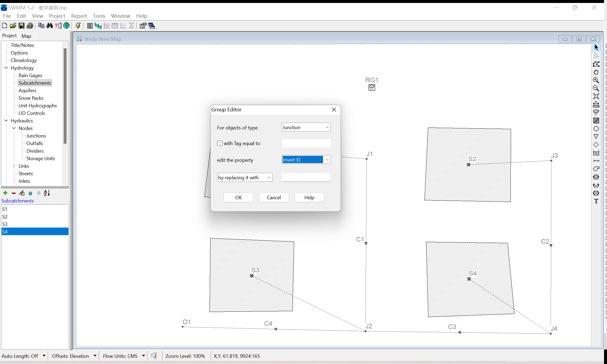Click the red Delete Object minus icon
The image size is (607, 364).
13,193
